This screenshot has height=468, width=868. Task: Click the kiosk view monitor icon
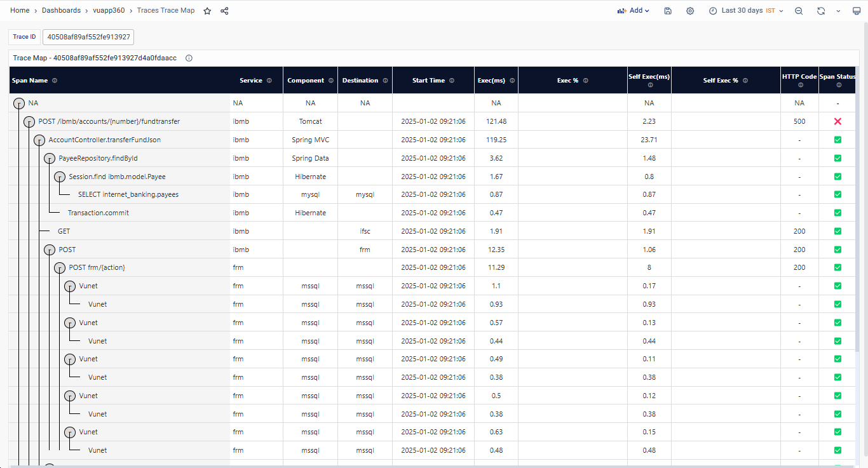click(856, 11)
